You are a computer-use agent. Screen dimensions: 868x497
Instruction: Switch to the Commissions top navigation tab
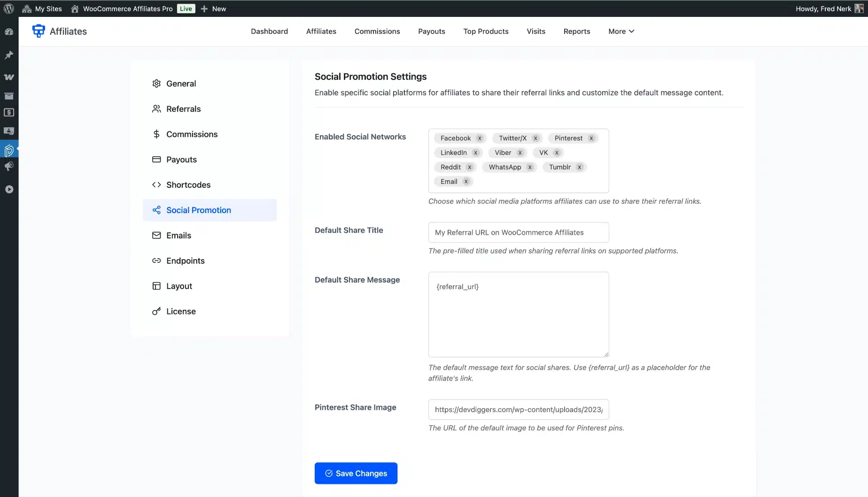pos(377,31)
